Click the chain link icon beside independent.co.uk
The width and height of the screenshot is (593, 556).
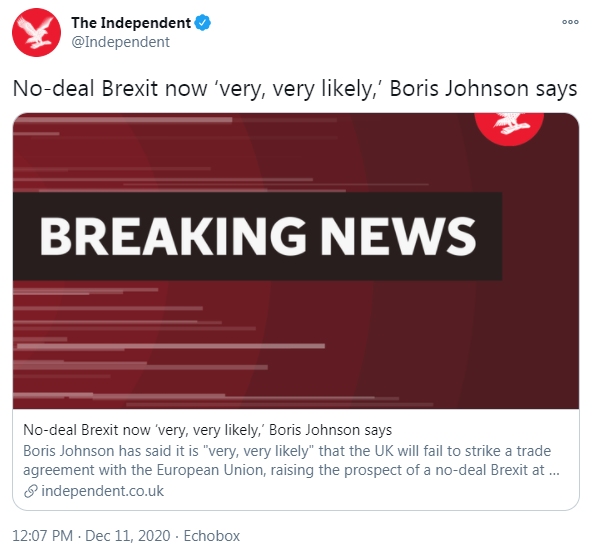pos(31,491)
